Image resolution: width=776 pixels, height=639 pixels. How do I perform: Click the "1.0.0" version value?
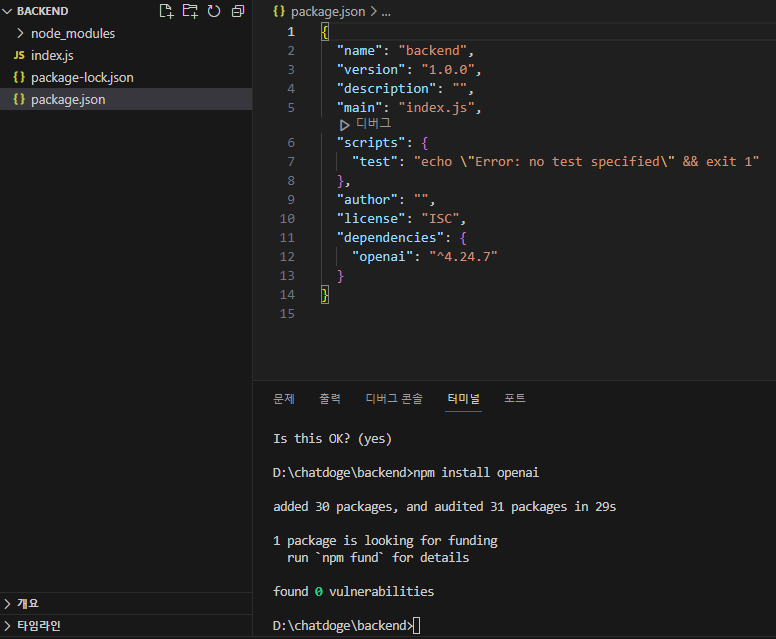tap(448, 69)
